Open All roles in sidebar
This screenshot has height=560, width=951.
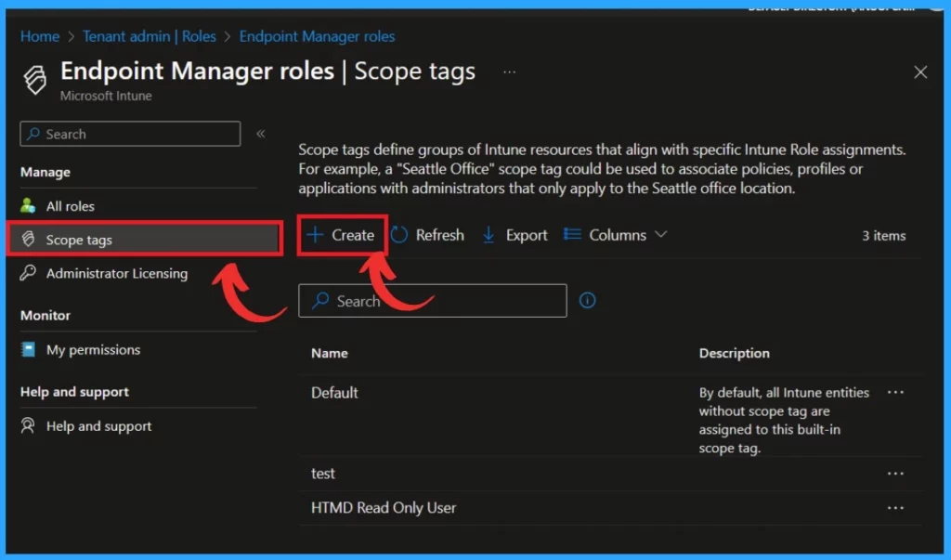pyautogui.click(x=71, y=206)
